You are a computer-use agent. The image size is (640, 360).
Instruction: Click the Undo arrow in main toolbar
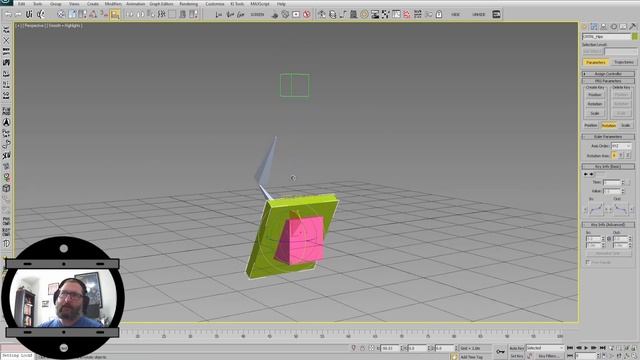(8, 14)
